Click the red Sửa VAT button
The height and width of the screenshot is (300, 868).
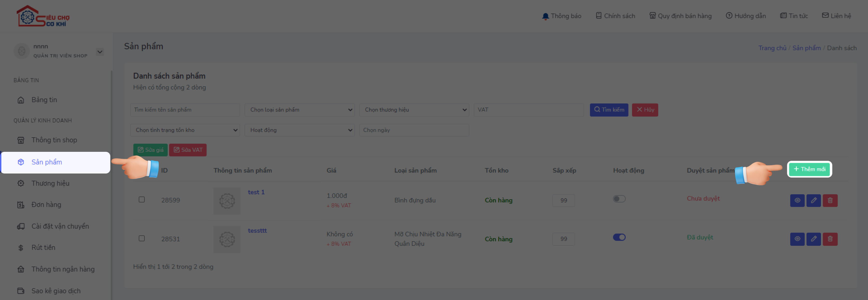[188, 150]
